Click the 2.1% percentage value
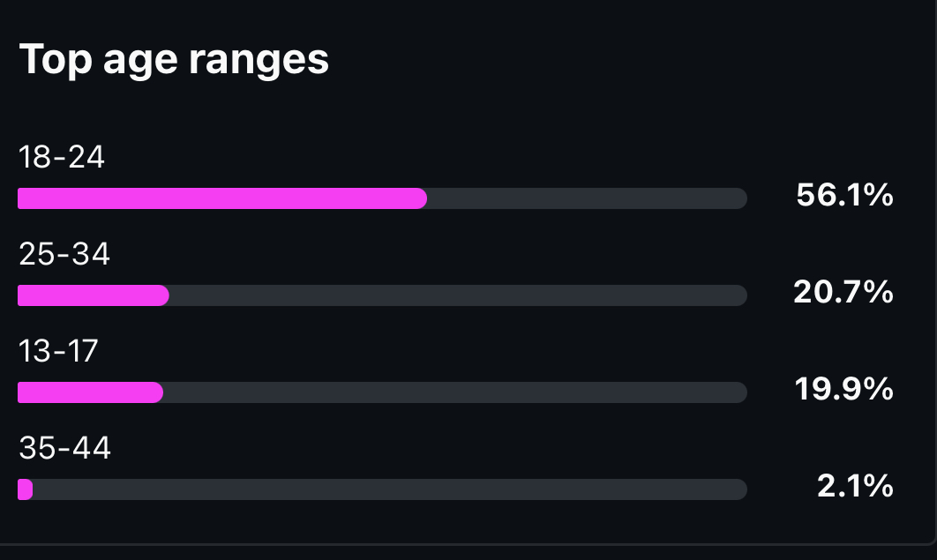This screenshot has height=560, width=937. click(855, 486)
